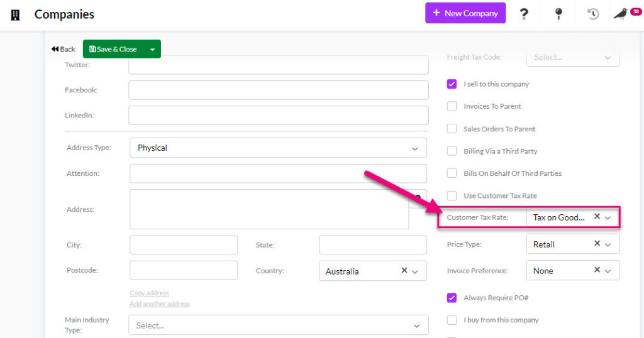644x338 pixels.
Task: Expand the Save & Close arrow menu
Action: [152, 49]
